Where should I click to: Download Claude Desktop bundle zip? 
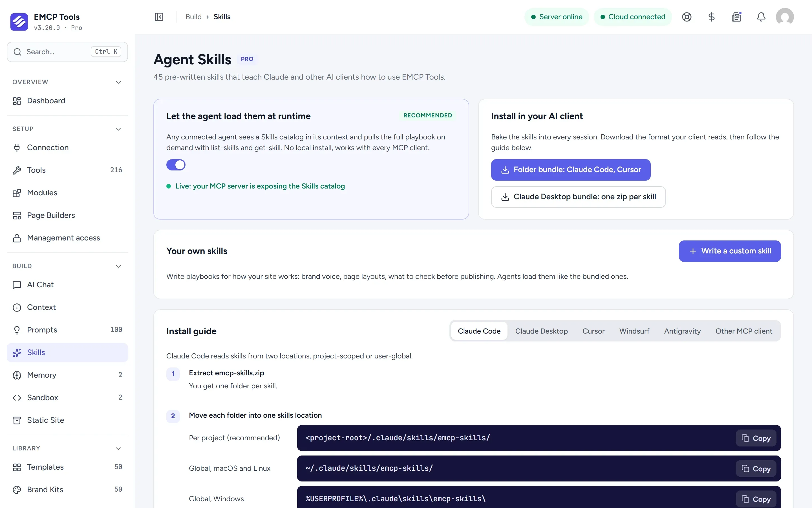[578, 197]
